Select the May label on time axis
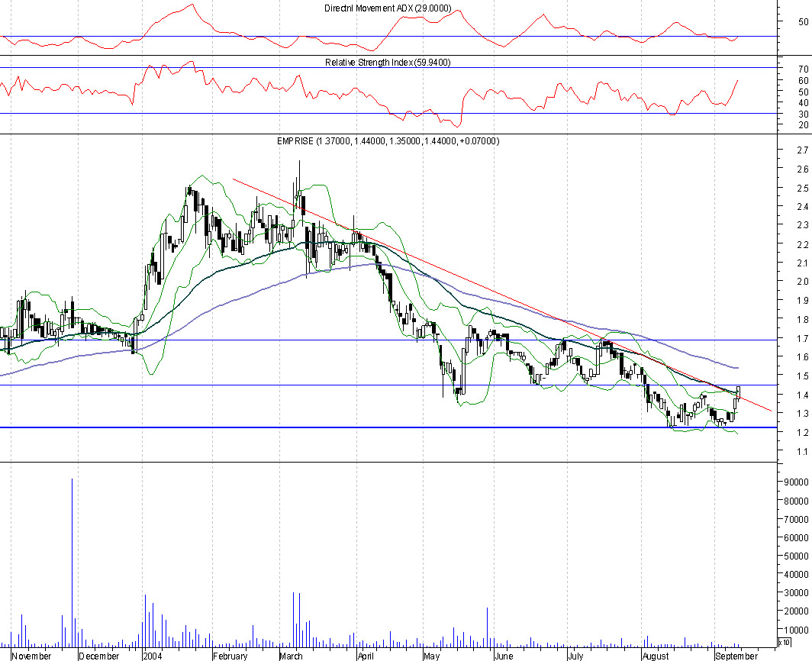This screenshot has width=812, height=661. 431,656
